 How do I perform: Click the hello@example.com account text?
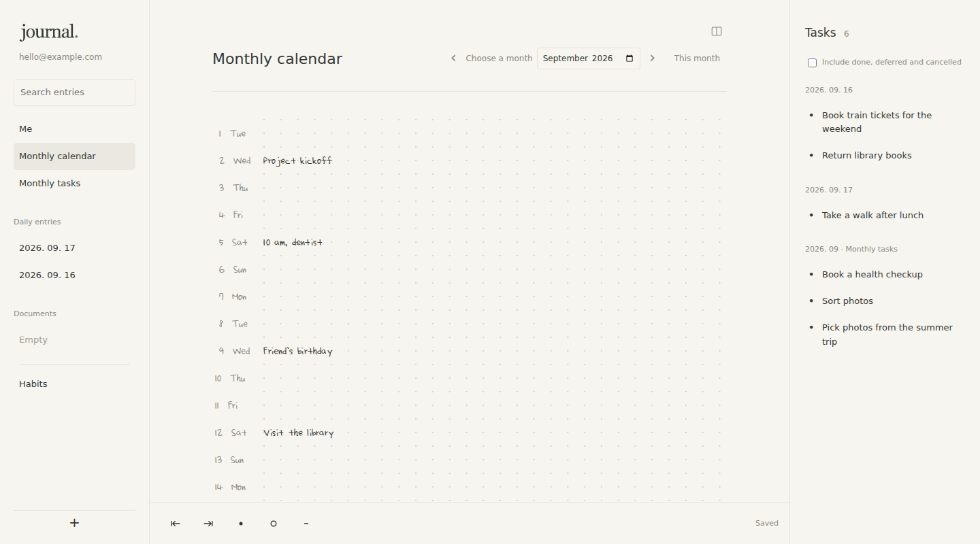point(61,57)
